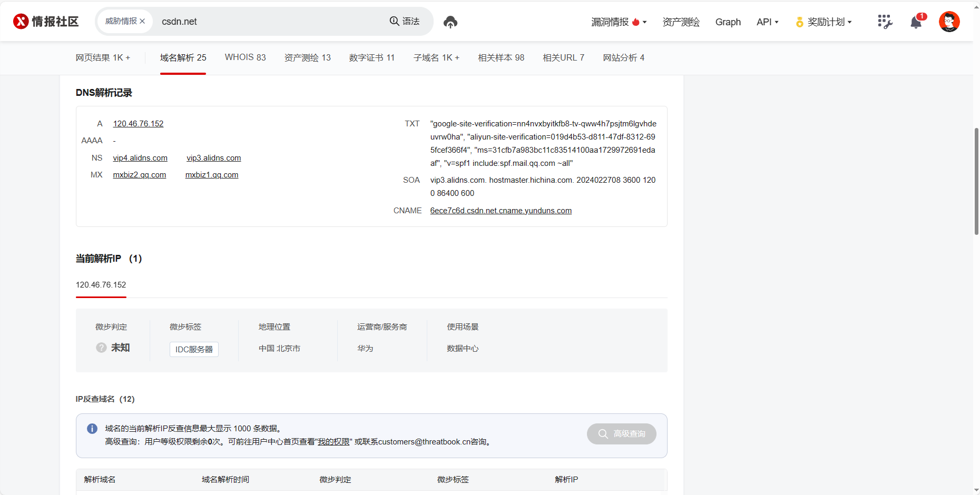
Task: Open the 漏洞情报 dropdown arrow
Action: (644, 22)
